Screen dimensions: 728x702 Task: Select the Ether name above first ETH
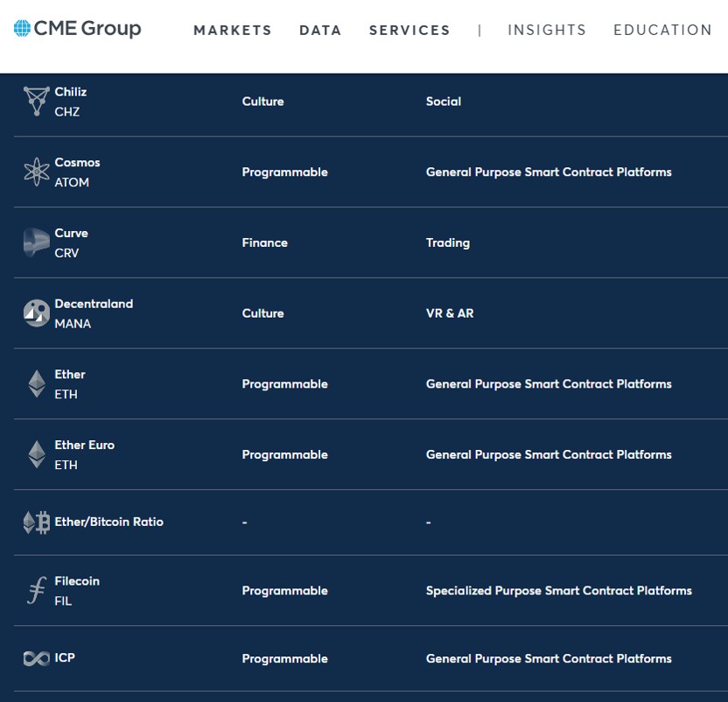(70, 374)
